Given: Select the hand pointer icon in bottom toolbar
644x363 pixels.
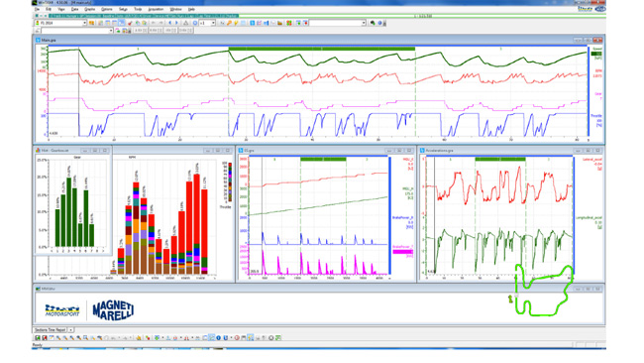Looking at the screenshot, I should 139,338.
